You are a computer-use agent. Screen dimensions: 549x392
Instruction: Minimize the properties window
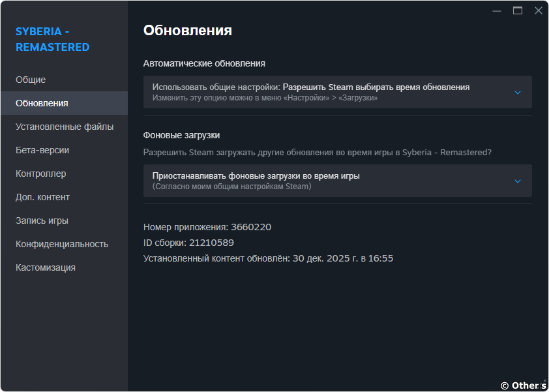[x=497, y=10]
